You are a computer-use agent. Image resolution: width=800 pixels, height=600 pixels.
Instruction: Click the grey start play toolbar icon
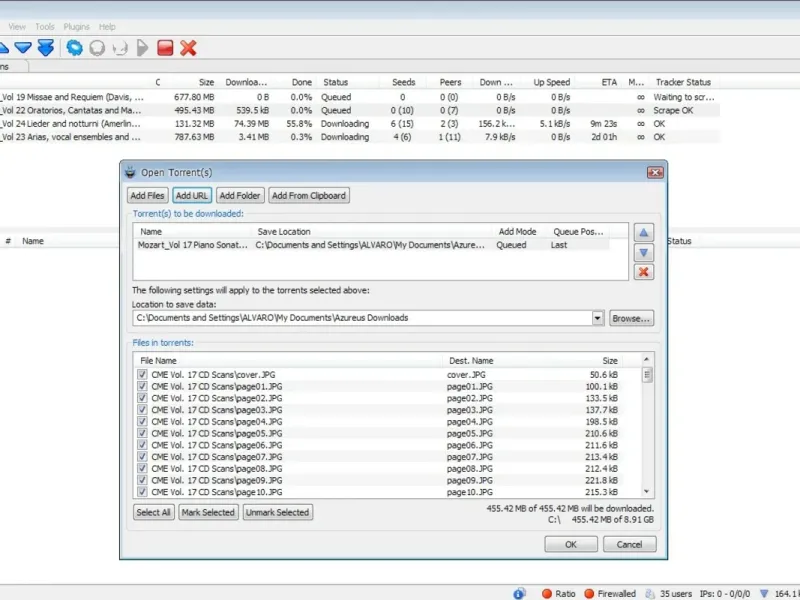click(x=142, y=48)
